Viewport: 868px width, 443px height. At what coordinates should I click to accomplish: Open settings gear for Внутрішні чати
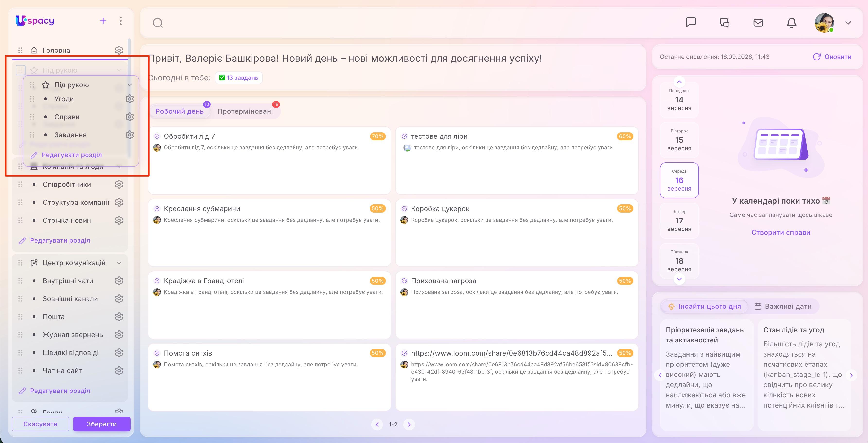click(119, 281)
